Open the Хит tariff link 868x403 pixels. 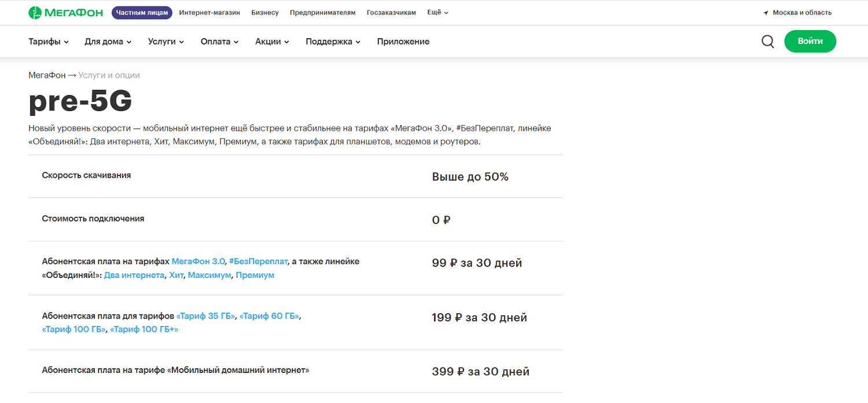176,276
